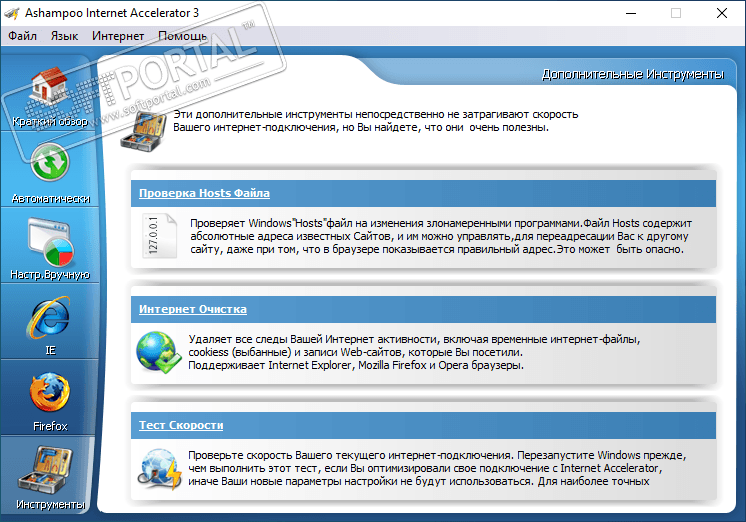Click the Краткий обзор label
746x522 pixels.
50,122
